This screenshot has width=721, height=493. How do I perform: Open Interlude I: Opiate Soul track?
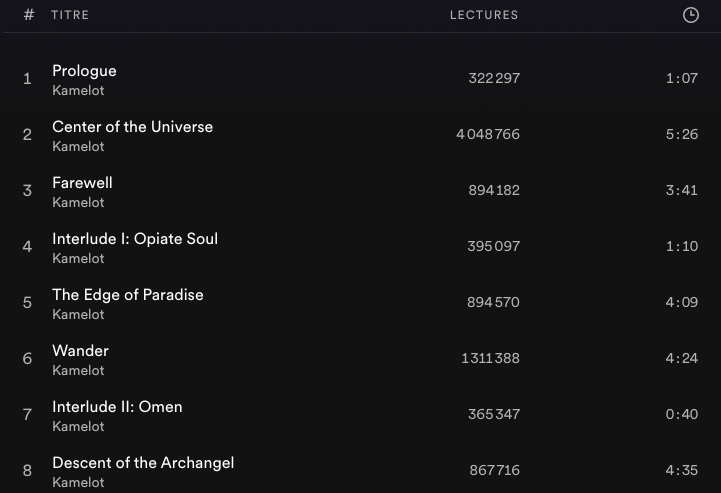[135, 239]
